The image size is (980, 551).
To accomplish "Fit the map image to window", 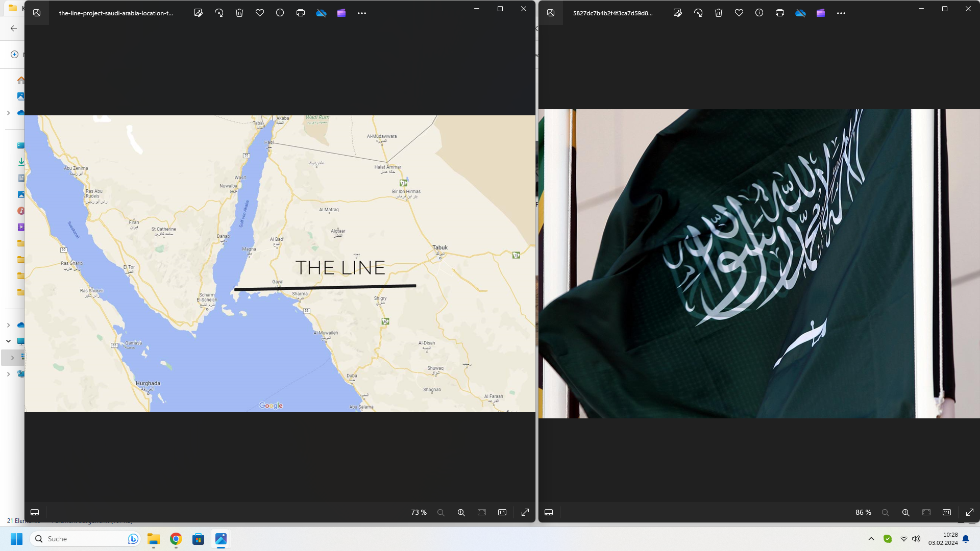I will coord(482,512).
